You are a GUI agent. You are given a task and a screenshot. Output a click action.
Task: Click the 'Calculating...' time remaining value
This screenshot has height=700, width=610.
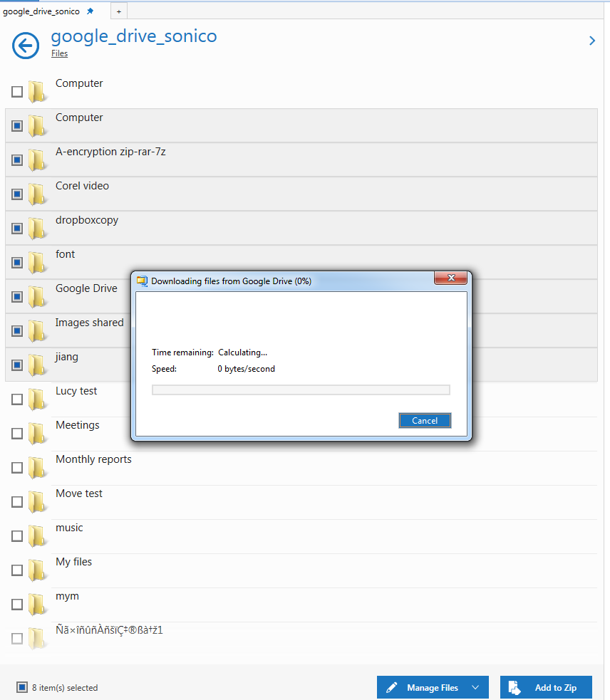click(x=243, y=352)
